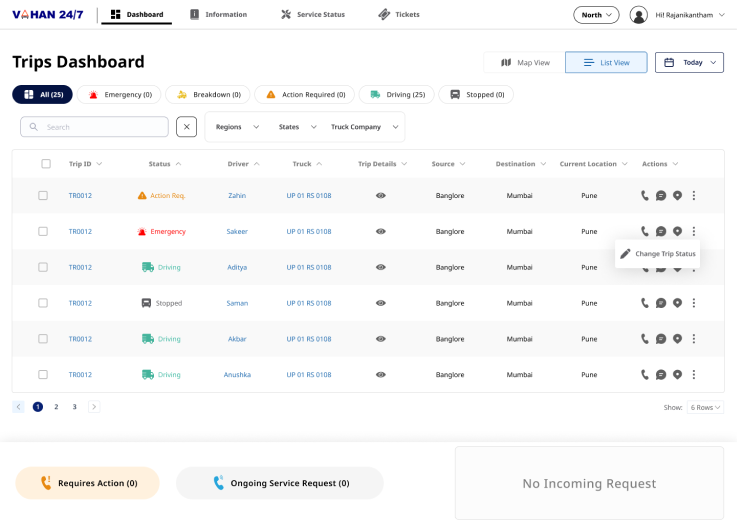Click the Requires Action (0) button
This screenshot has width=737, height=524.
click(x=88, y=483)
